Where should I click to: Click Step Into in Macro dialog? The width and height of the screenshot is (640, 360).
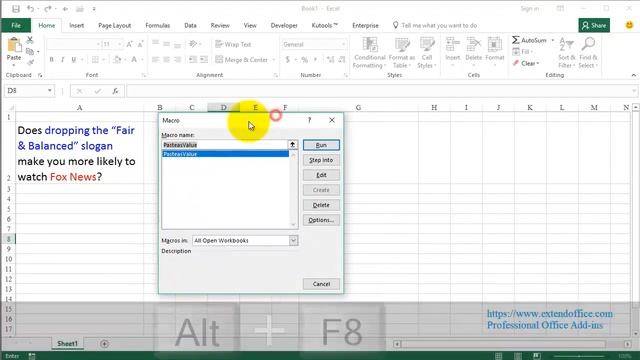[x=321, y=160]
